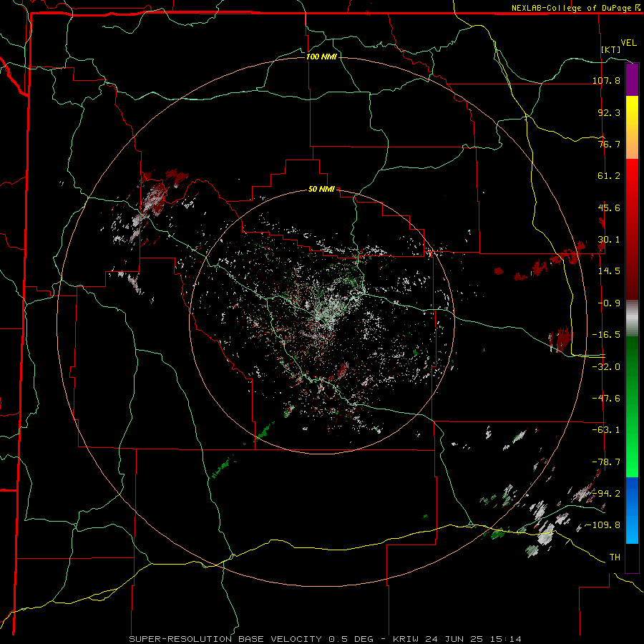This screenshot has height=644, width=644.
Task: Click the 100 NMI range ring label
Action: [321, 57]
